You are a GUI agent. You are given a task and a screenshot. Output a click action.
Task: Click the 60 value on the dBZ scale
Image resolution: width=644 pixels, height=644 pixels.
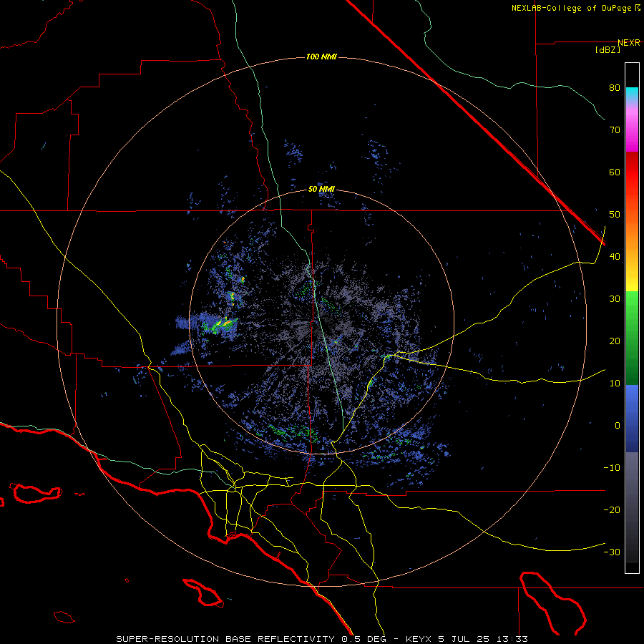point(615,172)
